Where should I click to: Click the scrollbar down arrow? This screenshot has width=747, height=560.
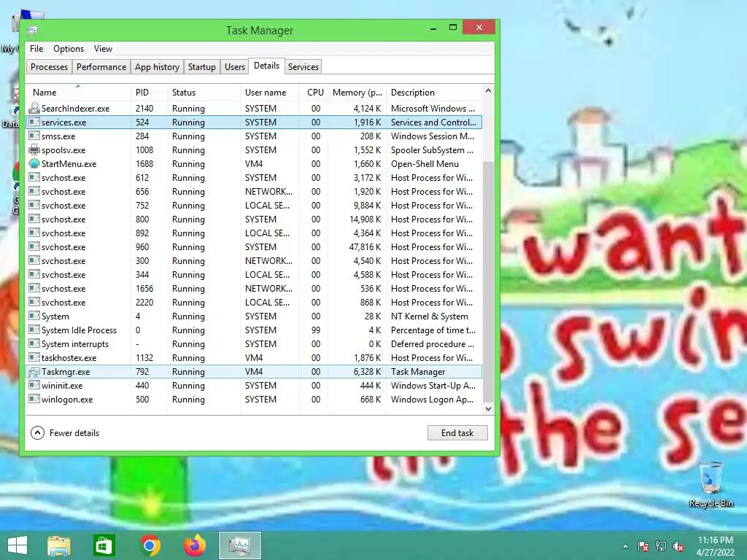coord(488,408)
